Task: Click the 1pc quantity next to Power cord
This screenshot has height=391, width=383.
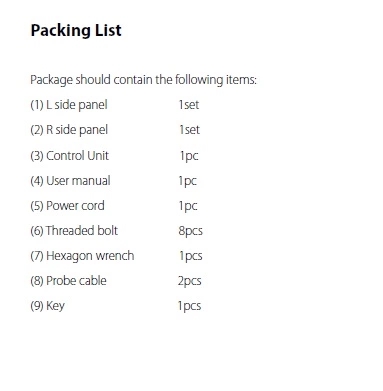Action: 188,206
